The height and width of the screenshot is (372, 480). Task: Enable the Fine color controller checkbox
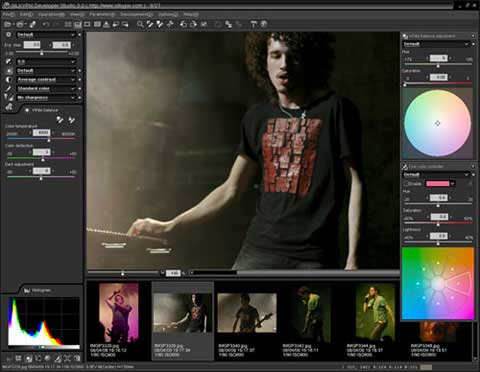click(406, 184)
